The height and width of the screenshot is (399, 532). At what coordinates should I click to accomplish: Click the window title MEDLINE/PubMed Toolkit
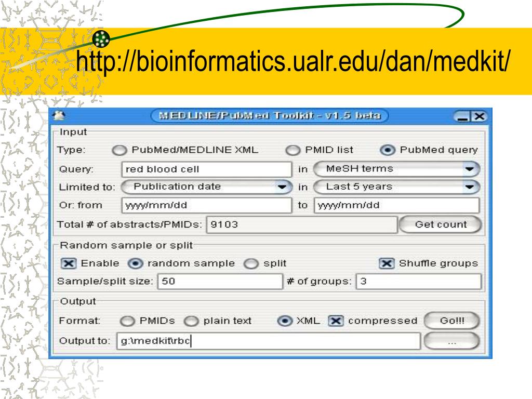(x=270, y=116)
